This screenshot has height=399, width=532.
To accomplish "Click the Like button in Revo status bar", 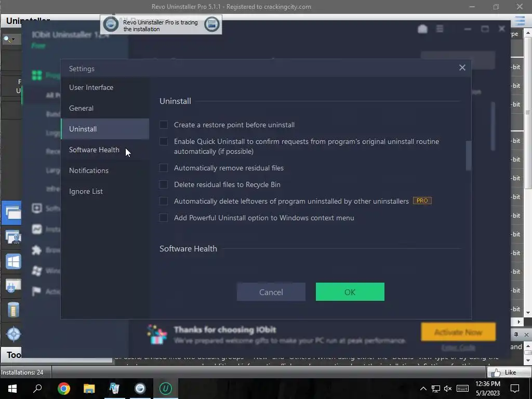I will [509, 373].
